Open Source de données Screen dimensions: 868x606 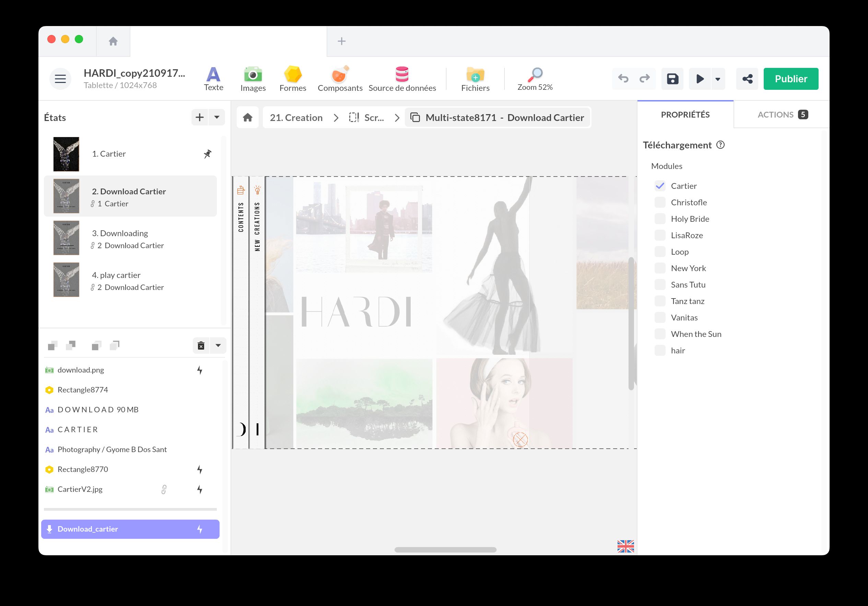(x=402, y=78)
